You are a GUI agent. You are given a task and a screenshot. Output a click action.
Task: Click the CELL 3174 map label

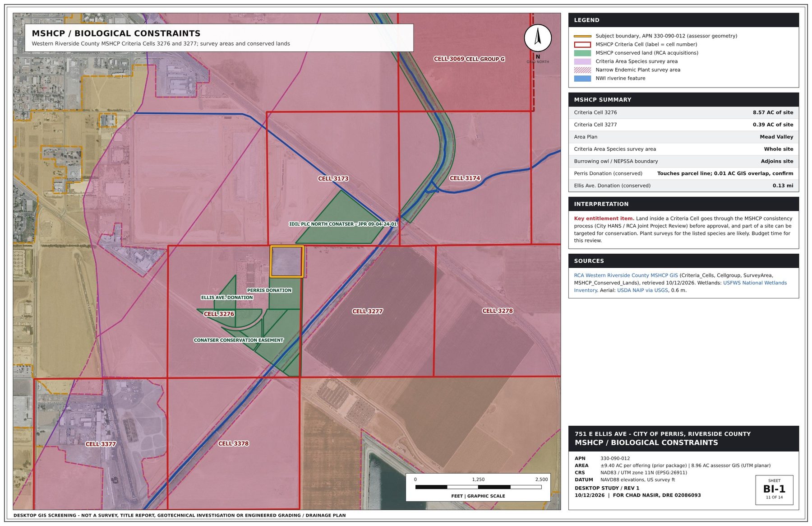[x=465, y=178]
